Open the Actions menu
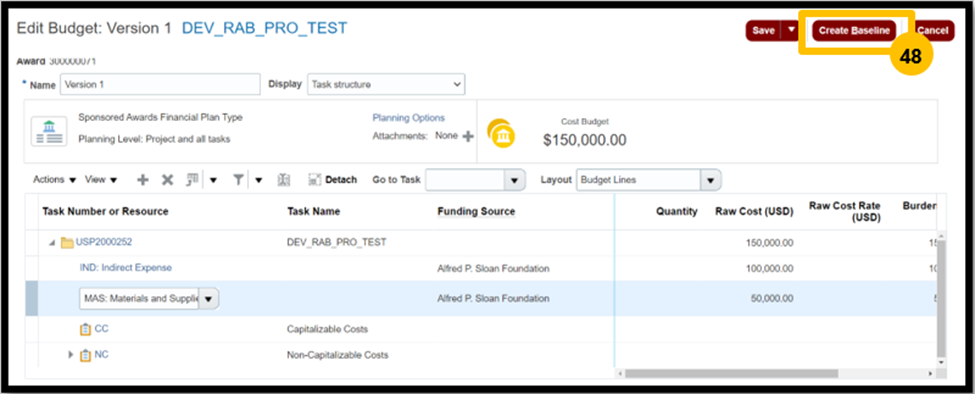 [x=55, y=180]
